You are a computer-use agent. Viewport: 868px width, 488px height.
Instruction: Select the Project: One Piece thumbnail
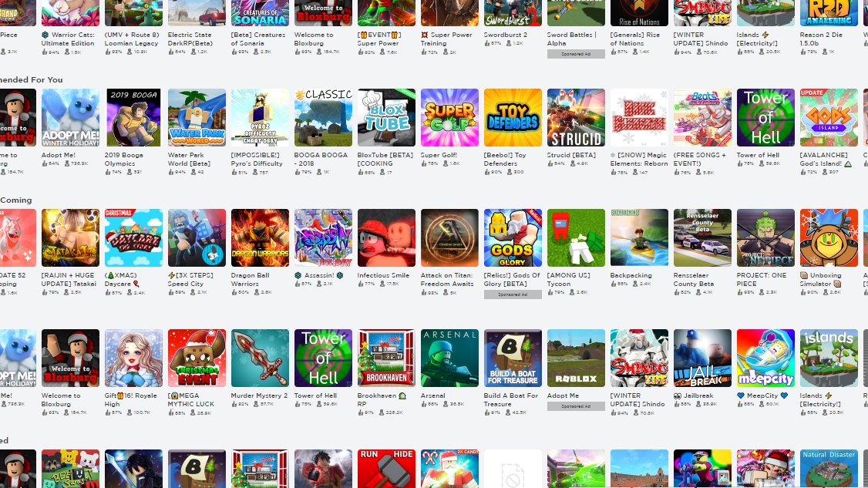coord(765,237)
